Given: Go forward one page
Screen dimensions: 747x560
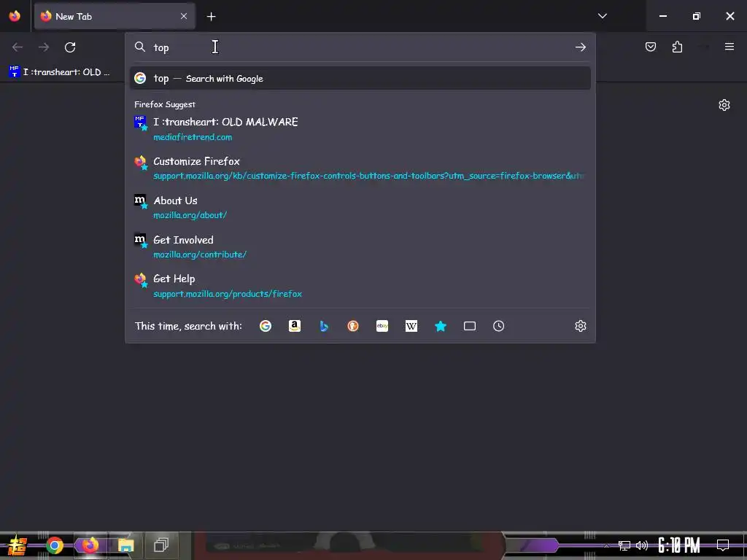Looking at the screenshot, I should [x=44, y=47].
